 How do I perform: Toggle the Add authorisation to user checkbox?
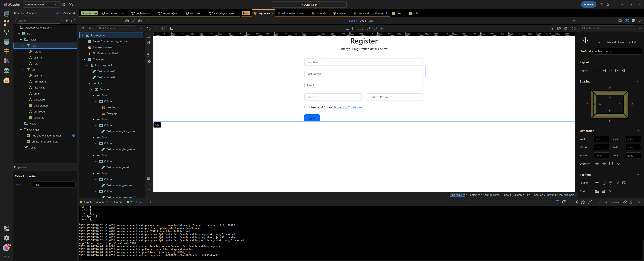tap(28, 136)
